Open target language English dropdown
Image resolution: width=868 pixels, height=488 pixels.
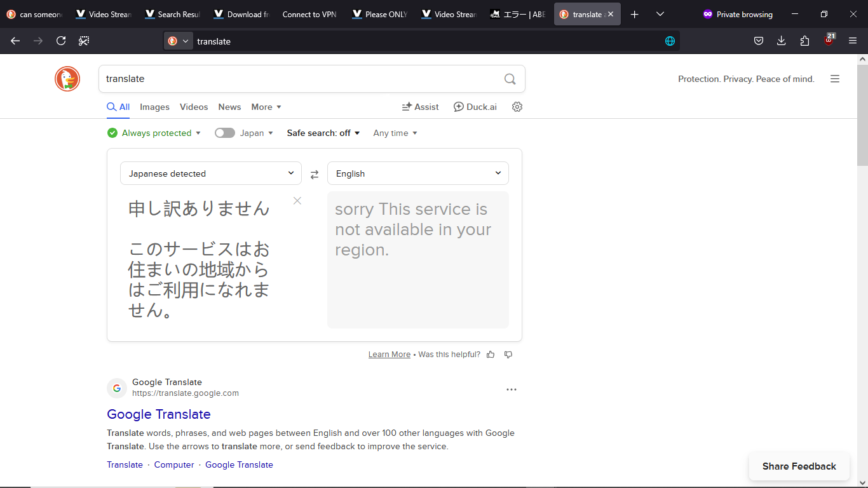tap(417, 173)
